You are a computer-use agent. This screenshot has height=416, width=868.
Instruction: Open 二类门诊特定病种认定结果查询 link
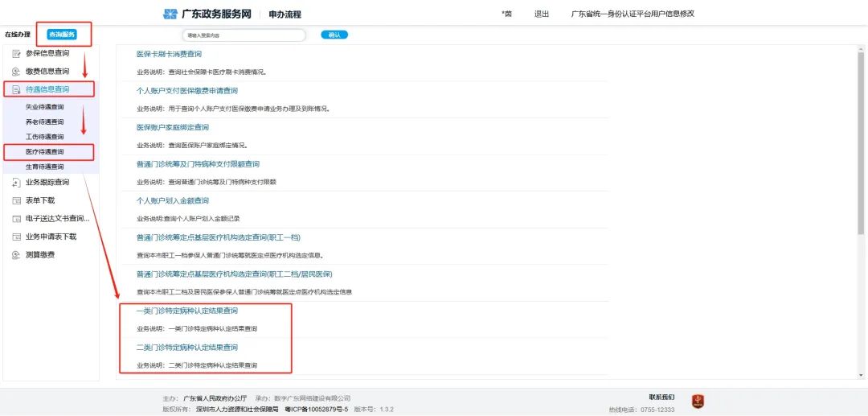pyautogui.click(x=187, y=348)
